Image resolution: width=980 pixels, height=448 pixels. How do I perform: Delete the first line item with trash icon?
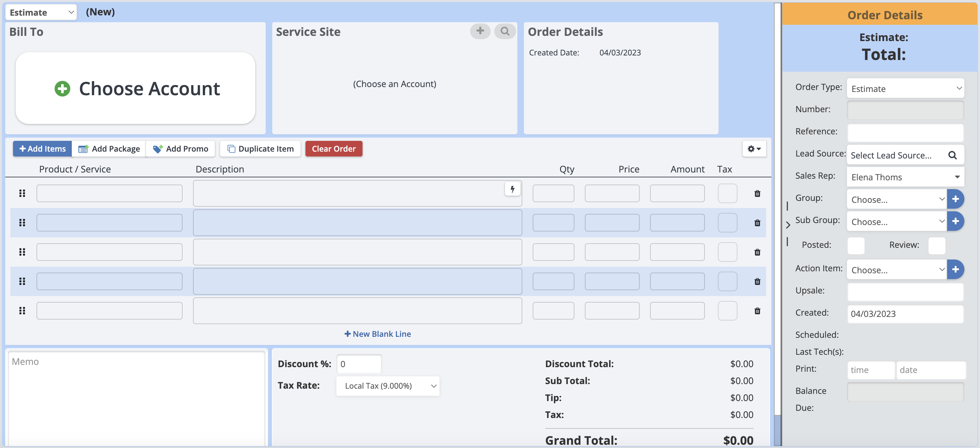click(x=757, y=193)
